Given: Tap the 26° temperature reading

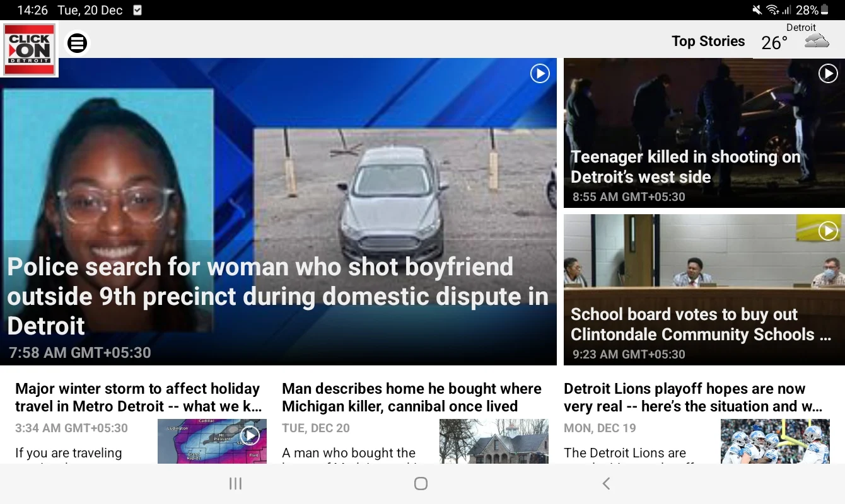Looking at the screenshot, I should pyautogui.click(x=774, y=43).
